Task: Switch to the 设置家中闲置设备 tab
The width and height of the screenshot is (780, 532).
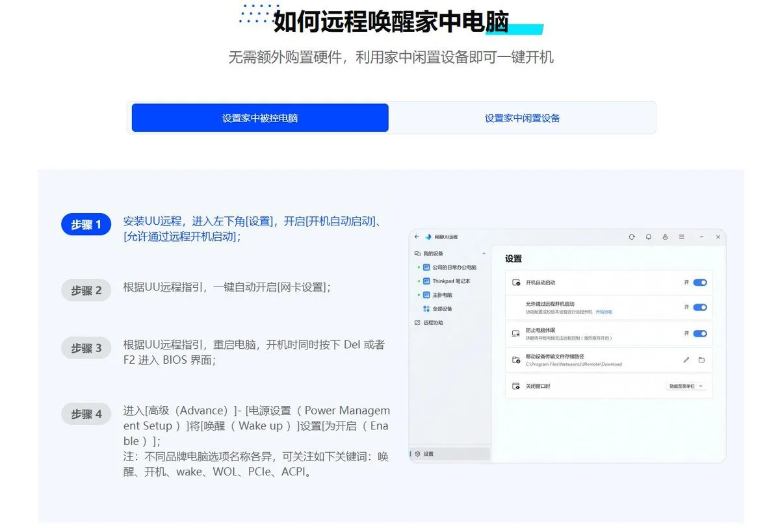Action: [x=522, y=118]
